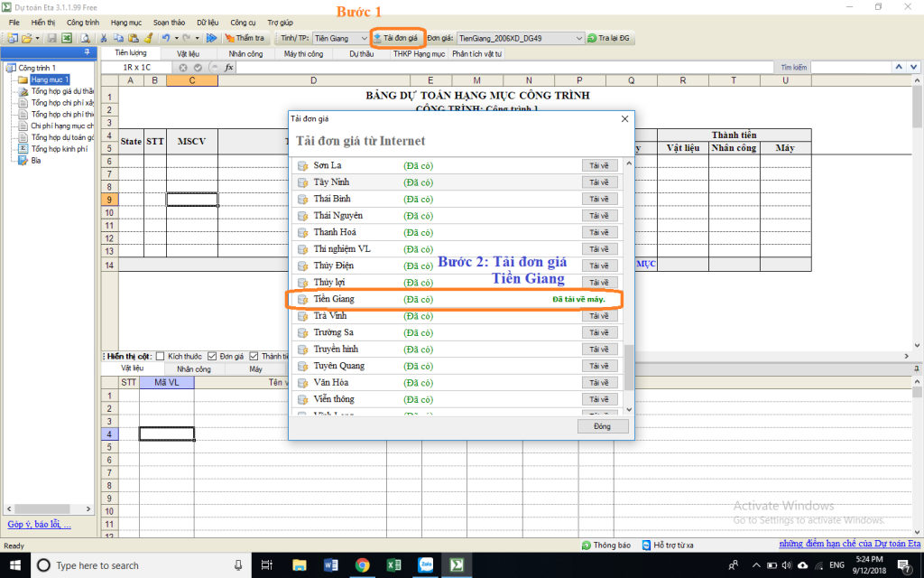This screenshot has height=578, width=924.
Task: Switch to the Dự thầu tab
Action: click(x=361, y=54)
